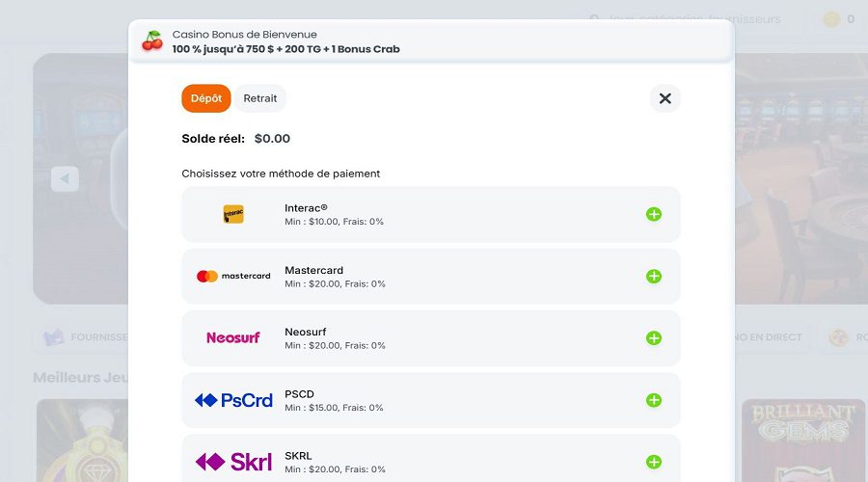The height and width of the screenshot is (482, 868).
Task: Select the Interac® method name
Action: [x=306, y=208]
